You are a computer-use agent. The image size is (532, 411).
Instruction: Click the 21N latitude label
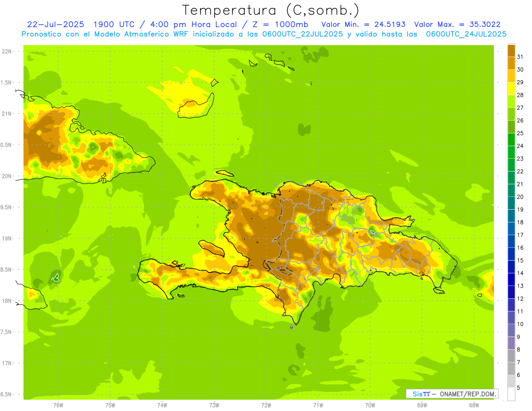(x=7, y=114)
